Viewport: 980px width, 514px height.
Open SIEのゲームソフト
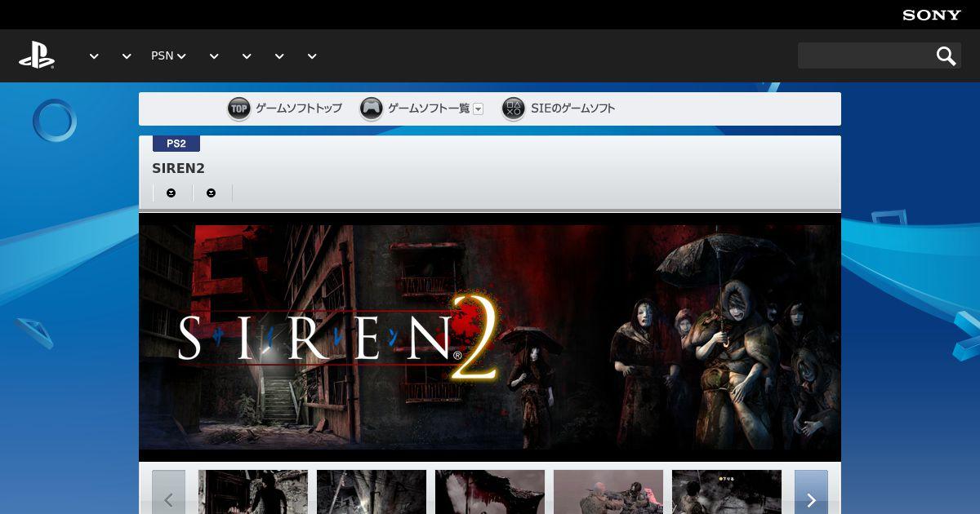(573, 109)
